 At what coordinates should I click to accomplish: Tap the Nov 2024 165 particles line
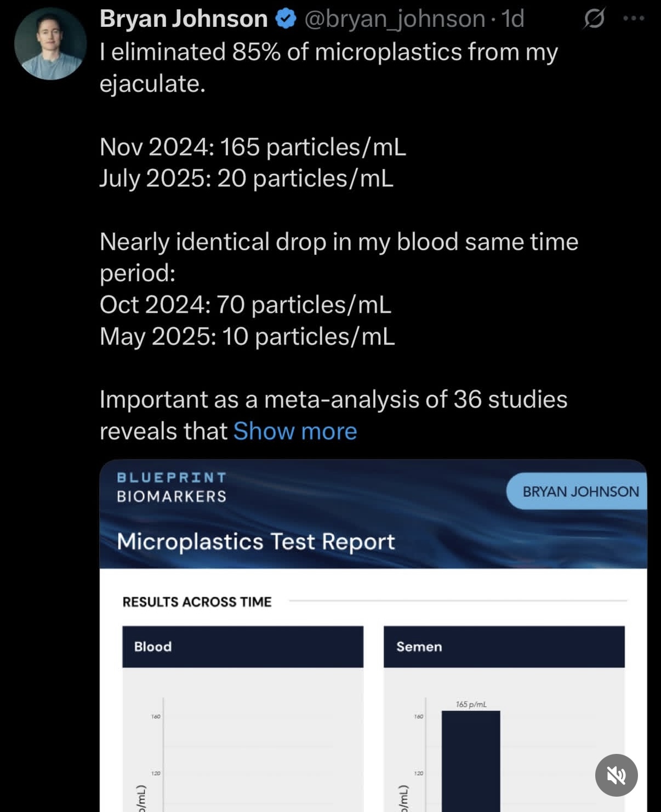253,147
